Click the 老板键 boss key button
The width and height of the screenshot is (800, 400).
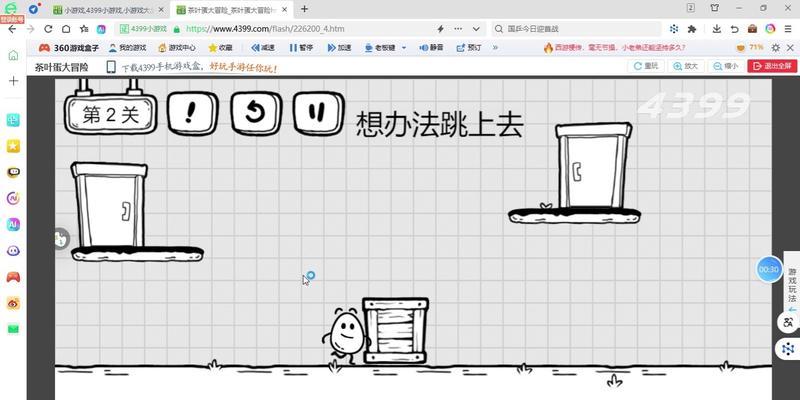[x=380, y=47]
